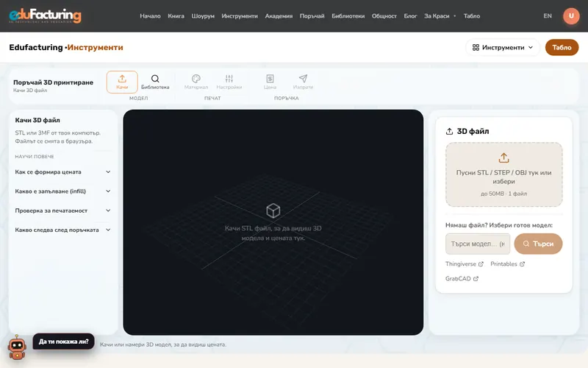
Task: Switch language to EN
Action: [x=548, y=15]
